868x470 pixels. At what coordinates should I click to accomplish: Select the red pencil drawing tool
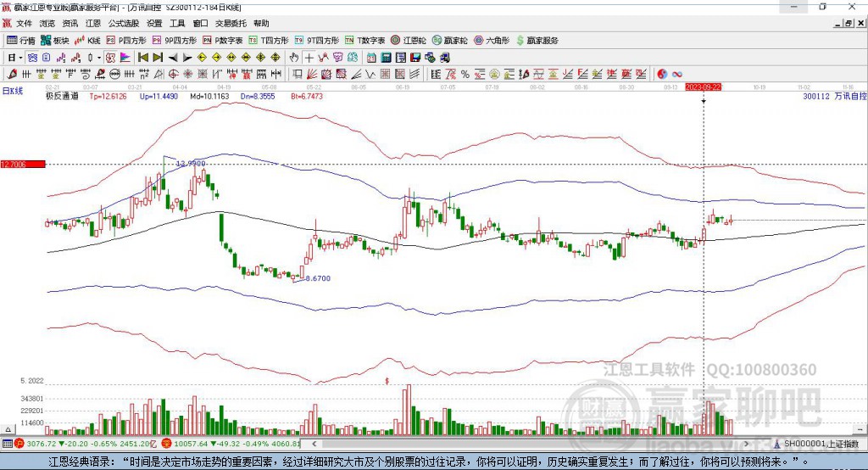point(12,74)
